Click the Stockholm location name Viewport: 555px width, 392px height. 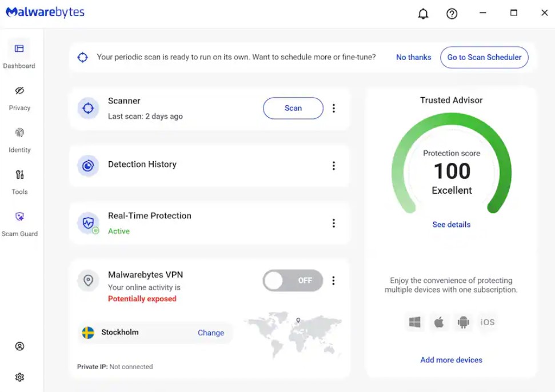point(120,332)
